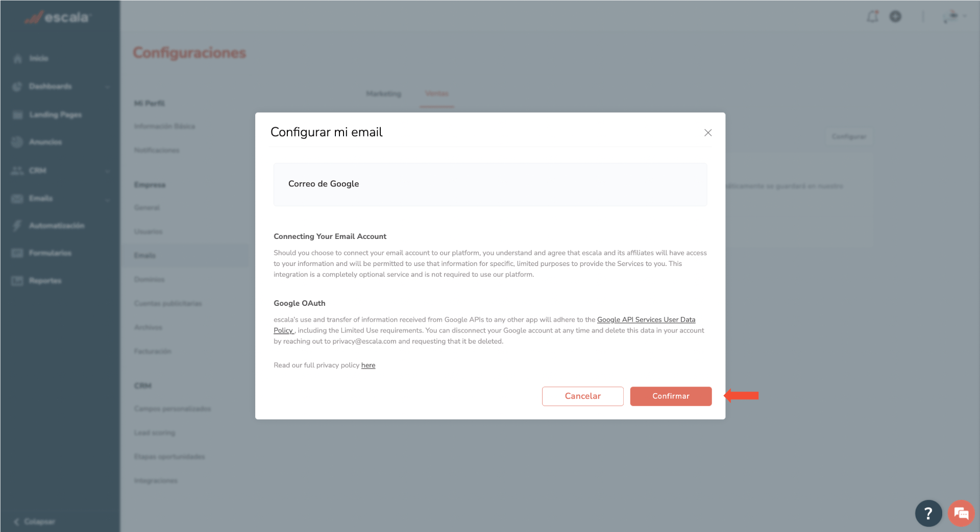Screen dimensions: 980x532
Task: Click the notifications bell icon
Action: (x=872, y=17)
